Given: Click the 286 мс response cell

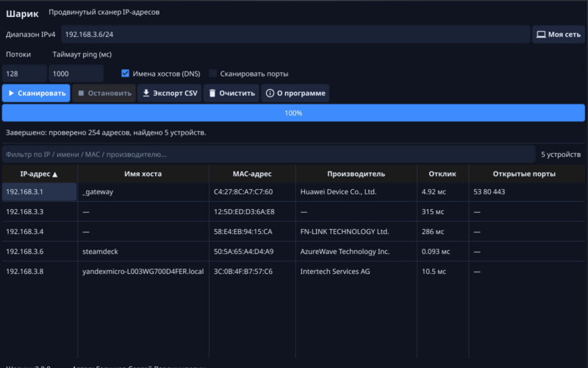Looking at the screenshot, I should click(x=442, y=232).
